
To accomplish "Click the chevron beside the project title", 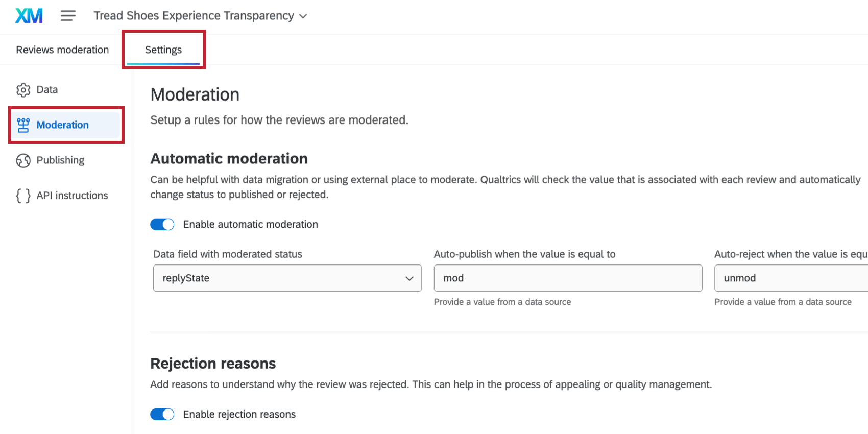I will coord(302,16).
